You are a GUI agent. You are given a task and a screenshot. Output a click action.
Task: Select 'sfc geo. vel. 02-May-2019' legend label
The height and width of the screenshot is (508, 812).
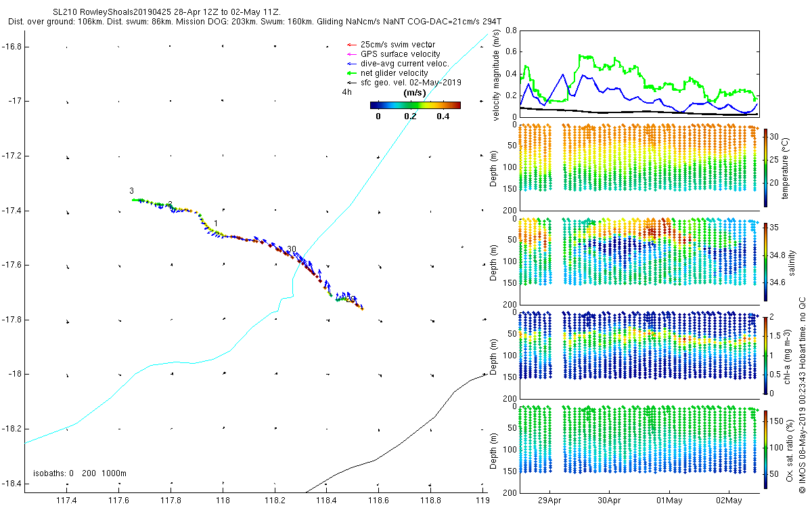tap(411, 83)
